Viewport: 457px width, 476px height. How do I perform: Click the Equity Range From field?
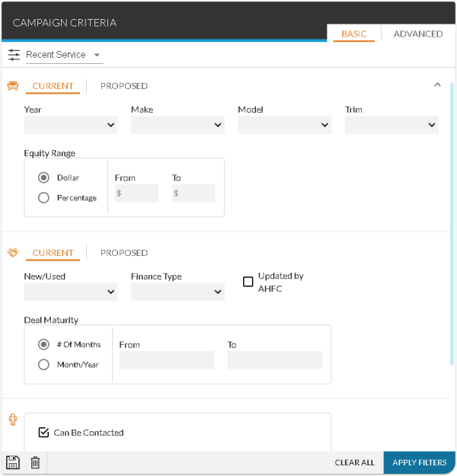(x=136, y=193)
